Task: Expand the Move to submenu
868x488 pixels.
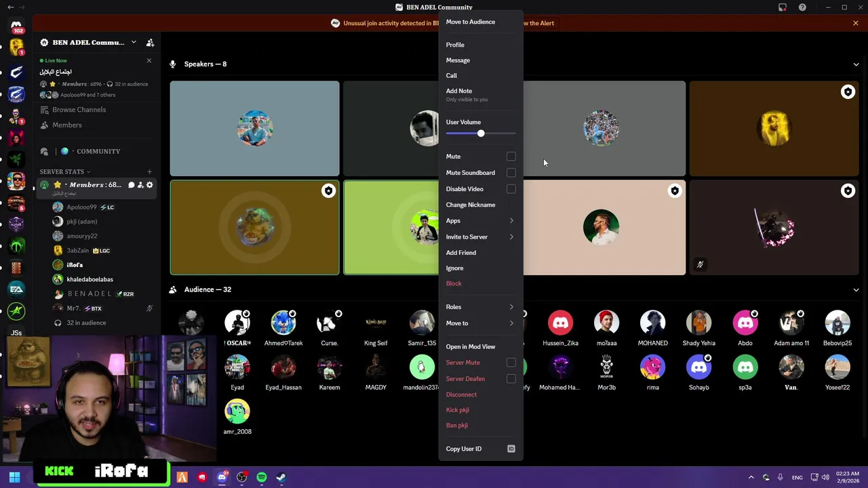Action: pos(481,323)
